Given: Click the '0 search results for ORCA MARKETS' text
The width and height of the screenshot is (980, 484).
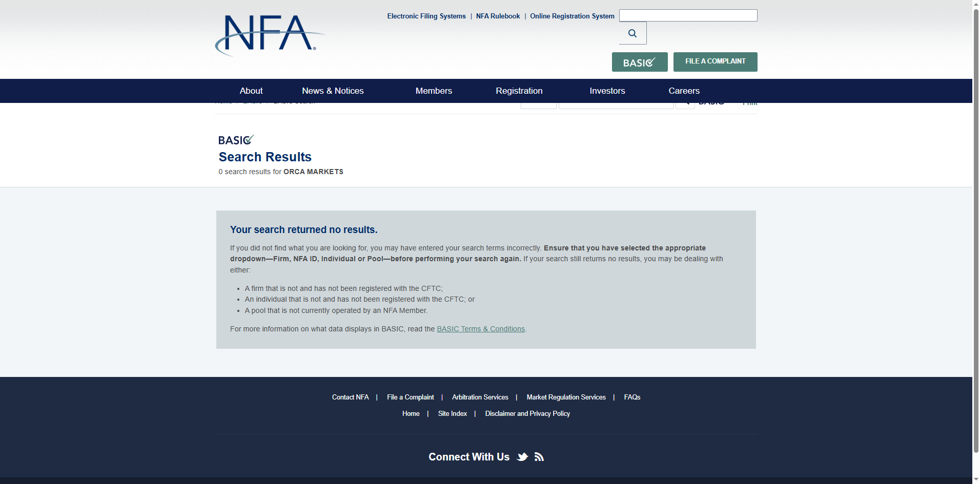Looking at the screenshot, I should tap(281, 172).
